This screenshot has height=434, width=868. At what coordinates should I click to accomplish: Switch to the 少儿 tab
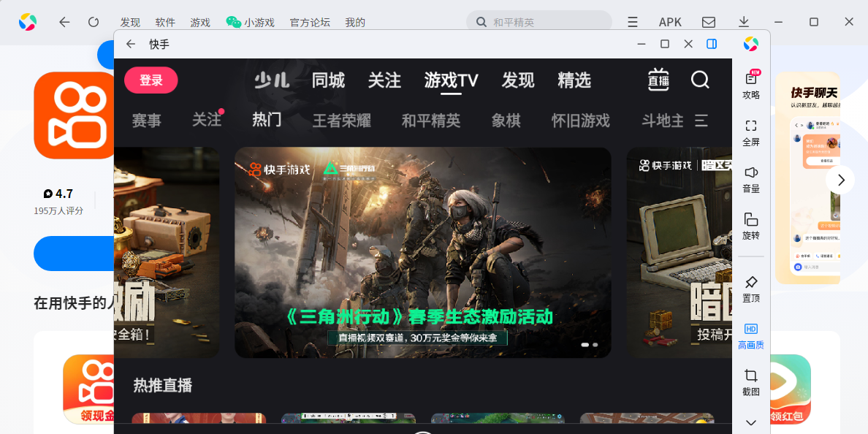[272, 81]
